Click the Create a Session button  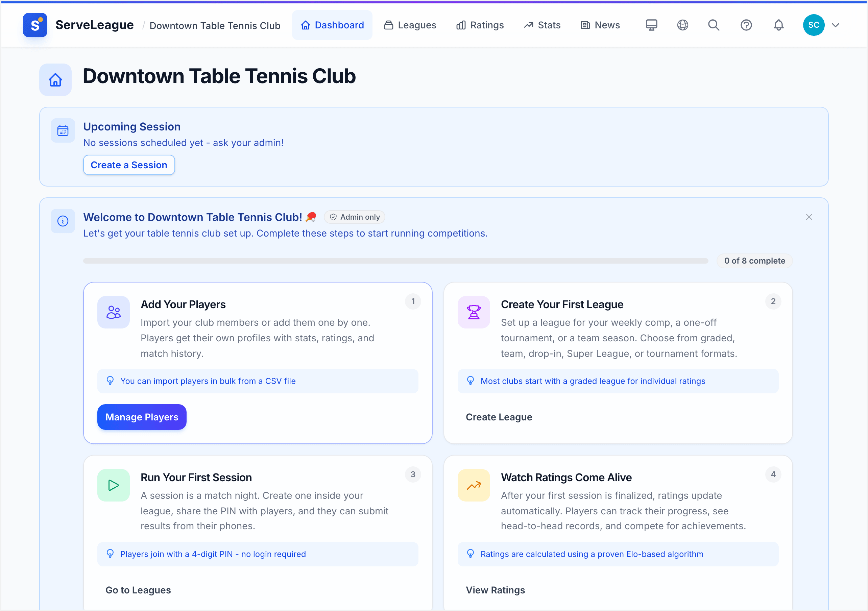[x=129, y=165]
